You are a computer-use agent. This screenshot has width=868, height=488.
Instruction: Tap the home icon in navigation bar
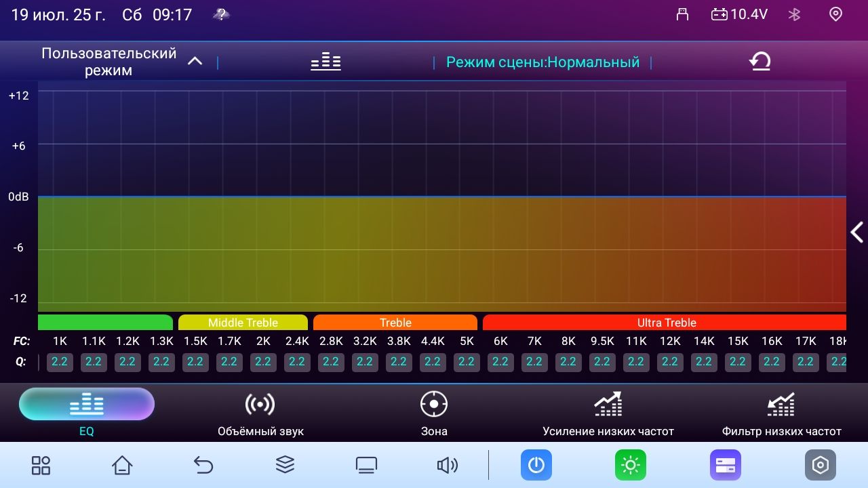click(x=122, y=465)
